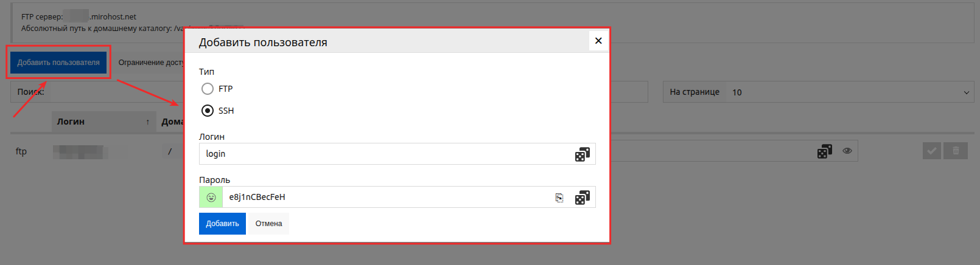Image resolution: width=980 pixels, height=265 pixels.
Task: Click into the Пароль text field
Action: click(387, 198)
